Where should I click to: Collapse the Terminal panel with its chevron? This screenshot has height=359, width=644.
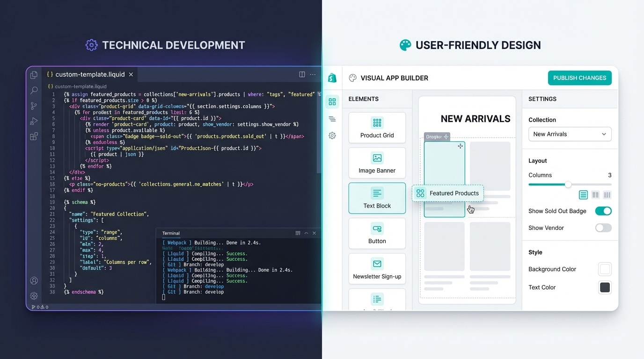(307, 233)
